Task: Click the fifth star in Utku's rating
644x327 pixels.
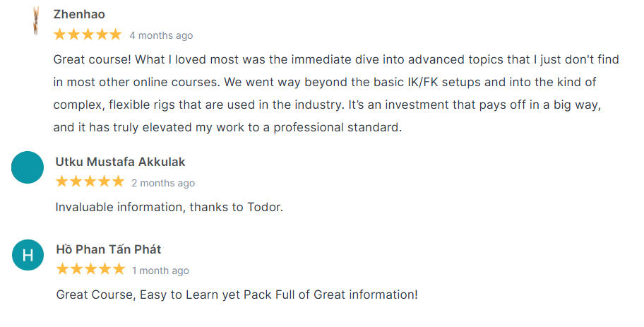Action: pyautogui.click(x=117, y=182)
